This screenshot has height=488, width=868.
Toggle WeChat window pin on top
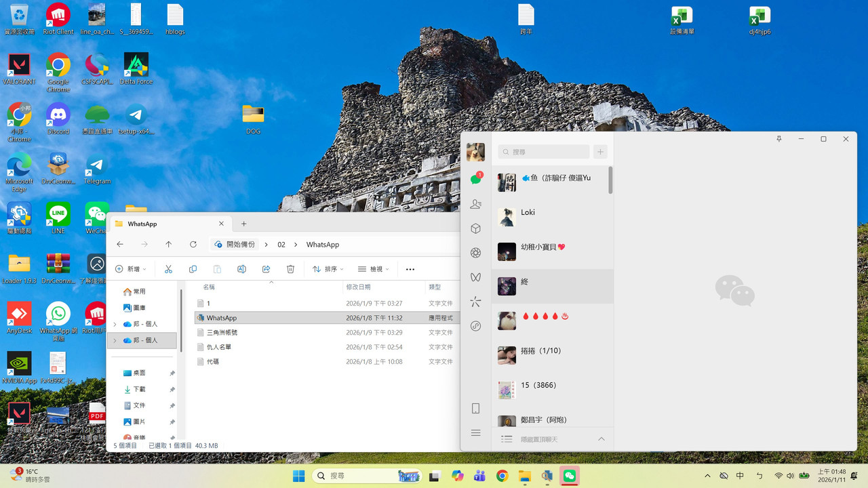tap(778, 139)
